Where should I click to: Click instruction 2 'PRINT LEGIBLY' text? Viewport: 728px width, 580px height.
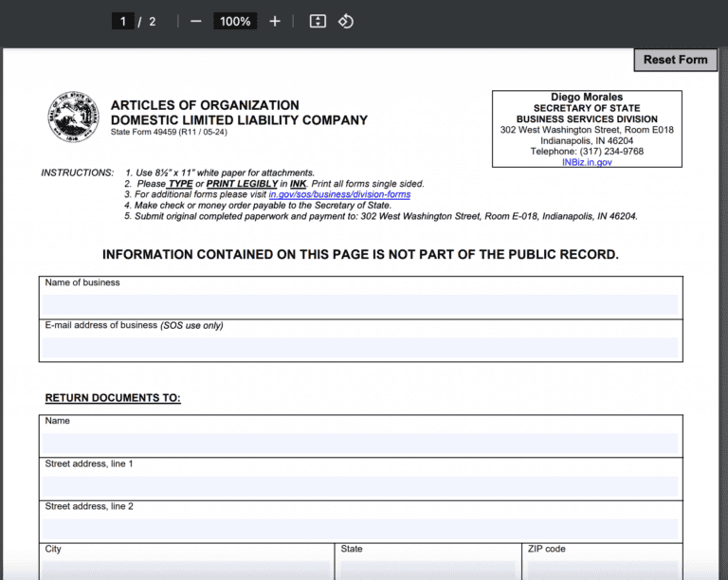[x=242, y=184]
